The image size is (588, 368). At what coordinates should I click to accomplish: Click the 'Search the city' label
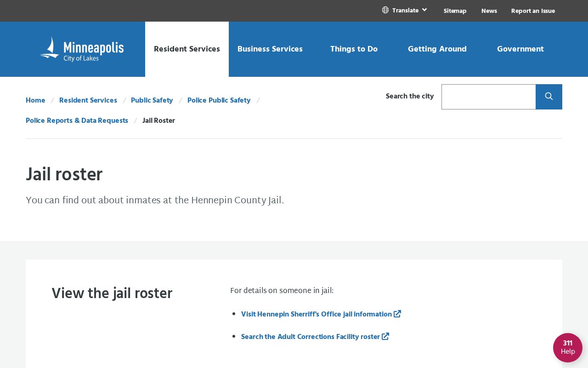click(410, 96)
